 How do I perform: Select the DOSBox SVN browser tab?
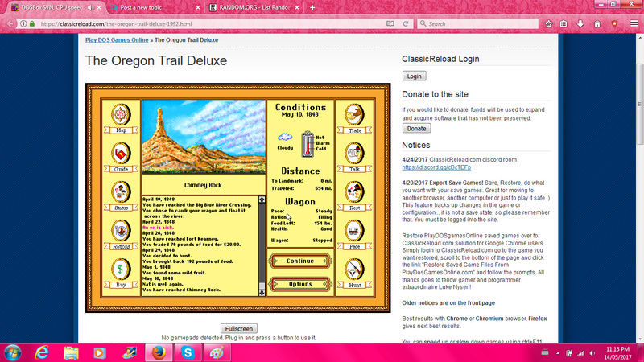[52, 7]
